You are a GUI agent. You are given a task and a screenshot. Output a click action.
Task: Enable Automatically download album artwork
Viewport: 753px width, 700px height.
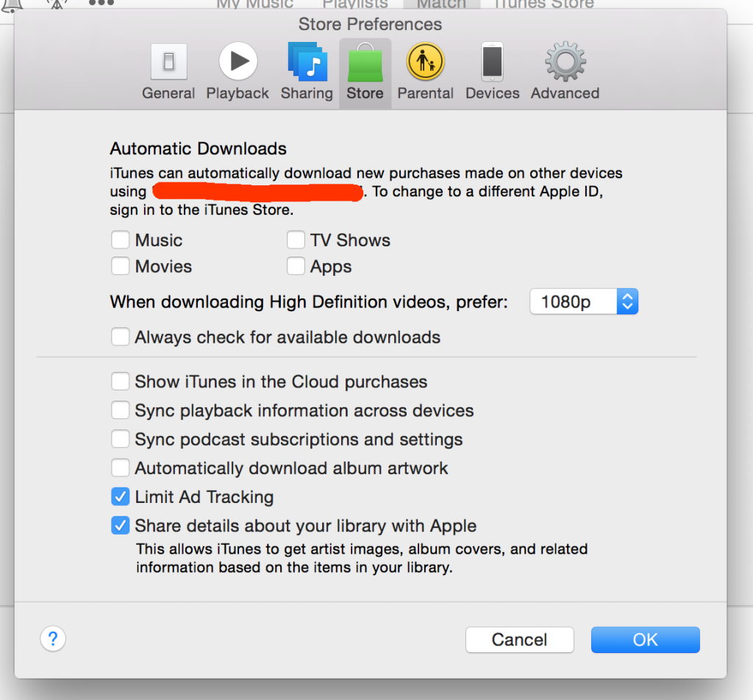120,468
